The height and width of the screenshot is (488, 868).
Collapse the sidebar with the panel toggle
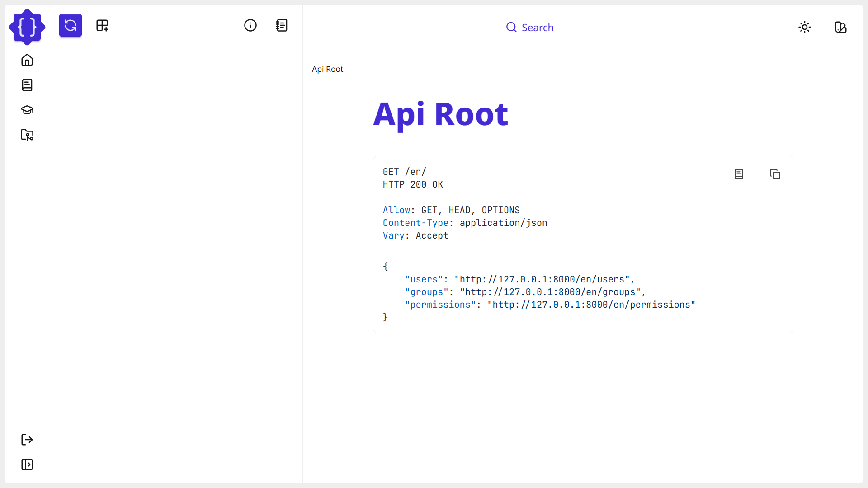[x=27, y=465]
